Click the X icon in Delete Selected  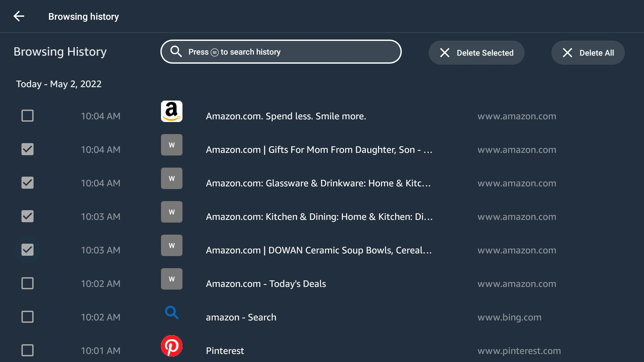click(445, 53)
